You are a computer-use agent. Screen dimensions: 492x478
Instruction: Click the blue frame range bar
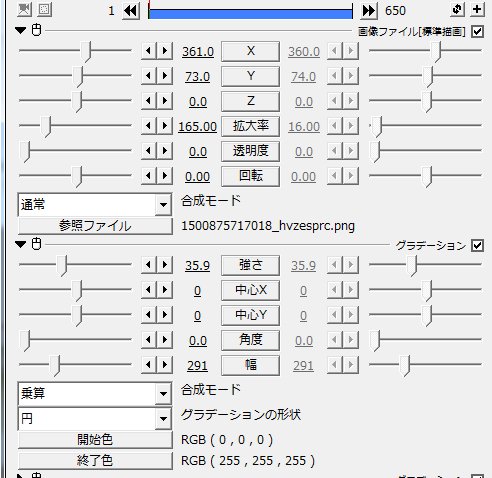coord(250,14)
